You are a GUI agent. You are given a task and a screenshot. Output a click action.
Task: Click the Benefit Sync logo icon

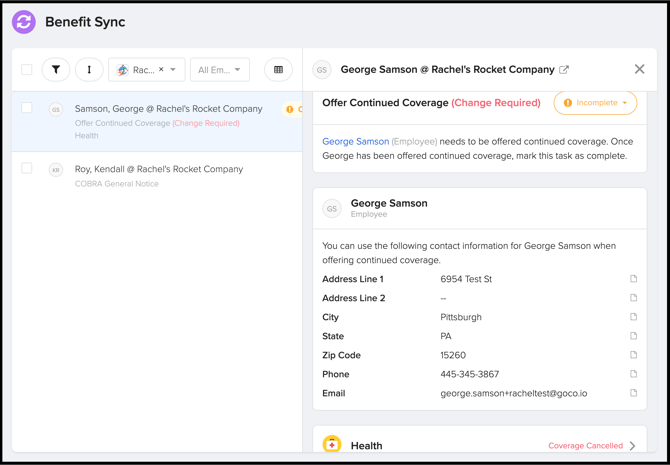(24, 22)
